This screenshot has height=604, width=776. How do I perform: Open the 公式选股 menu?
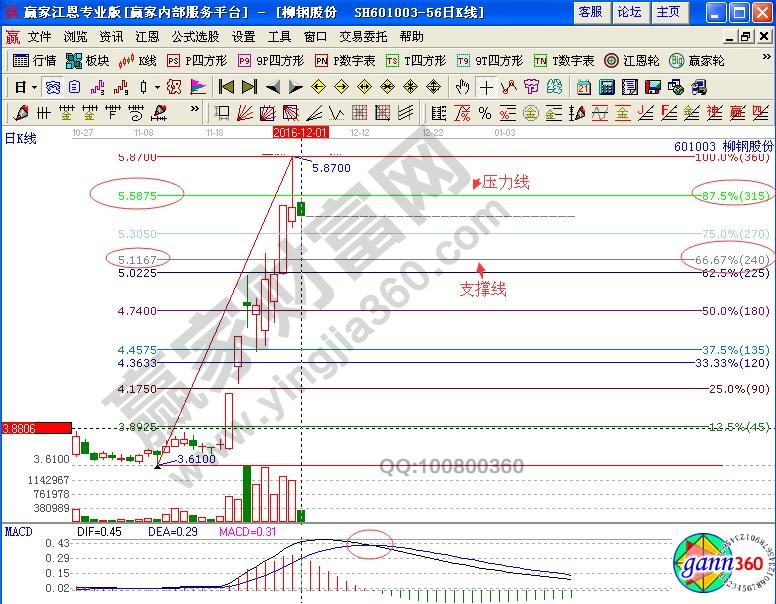point(194,36)
